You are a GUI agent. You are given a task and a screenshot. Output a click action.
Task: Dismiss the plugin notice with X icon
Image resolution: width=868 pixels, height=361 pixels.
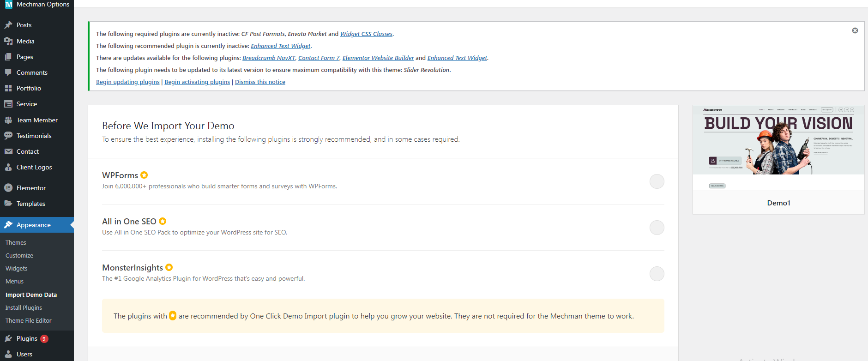pos(855,30)
